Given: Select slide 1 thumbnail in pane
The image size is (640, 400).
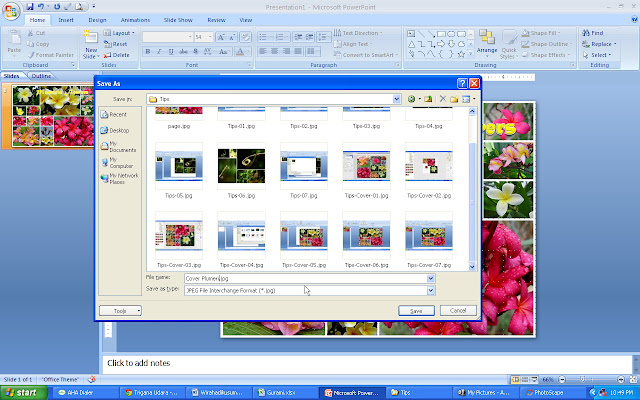Looking at the screenshot, I should pos(53,116).
